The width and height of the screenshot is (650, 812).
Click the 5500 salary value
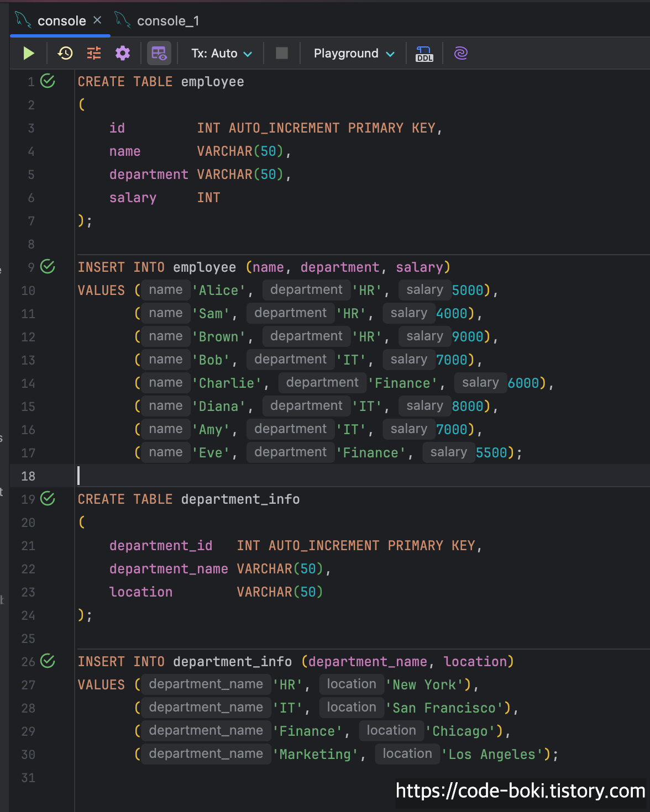491,453
